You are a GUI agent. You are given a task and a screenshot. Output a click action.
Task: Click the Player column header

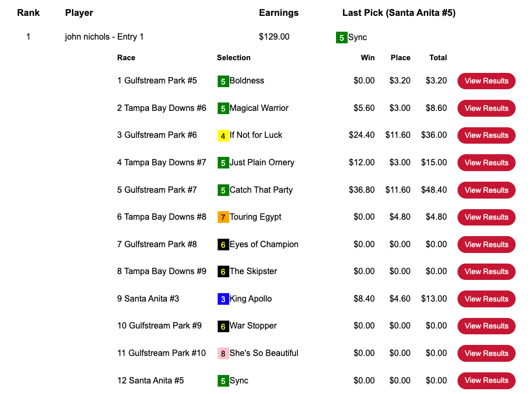79,13
